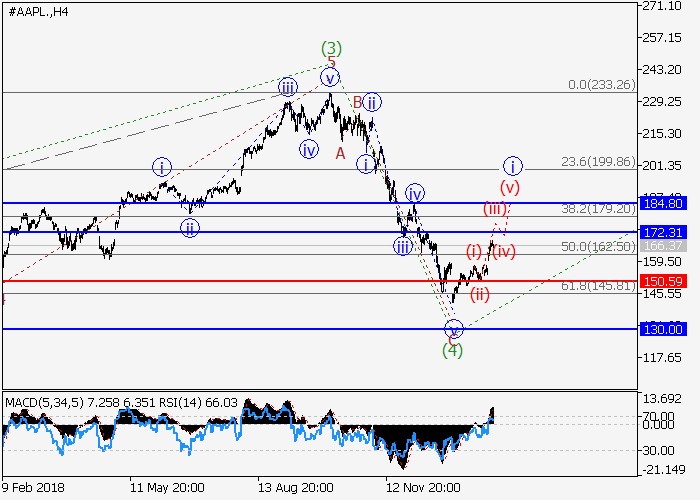The height and width of the screenshot is (500, 700).
Task: Click the 117.65 price axis value
Action: click(662, 358)
